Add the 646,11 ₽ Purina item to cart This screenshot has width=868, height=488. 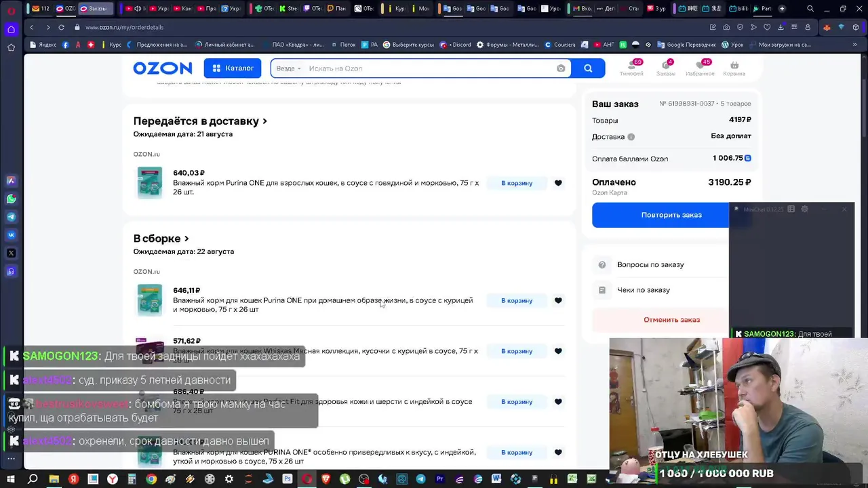coord(517,300)
